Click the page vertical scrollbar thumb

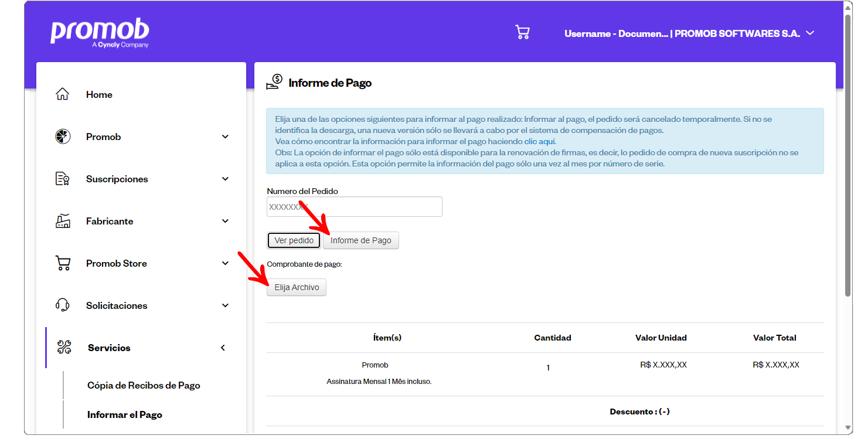(x=848, y=155)
